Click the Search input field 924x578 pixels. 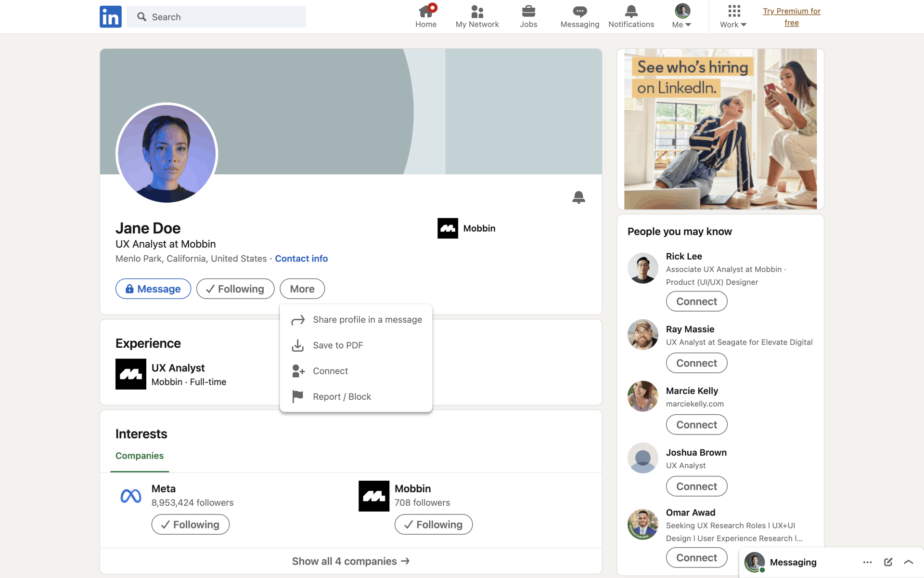216,17
